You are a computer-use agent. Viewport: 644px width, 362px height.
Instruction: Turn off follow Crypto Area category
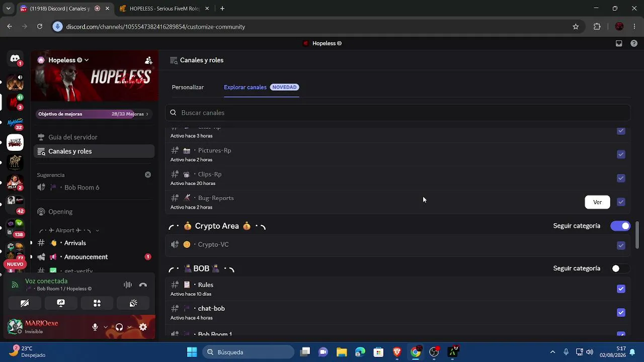620,226
